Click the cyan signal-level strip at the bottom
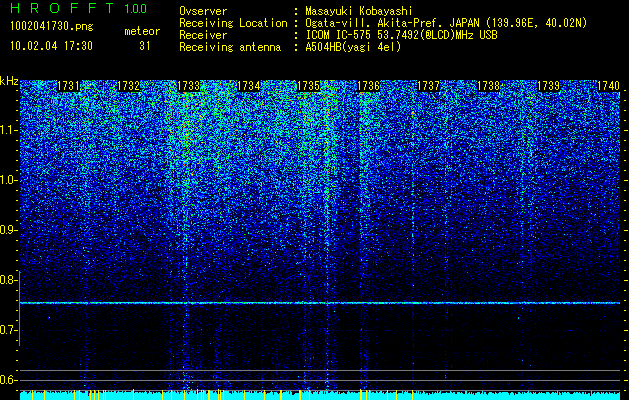629x400 pixels. coord(320,395)
